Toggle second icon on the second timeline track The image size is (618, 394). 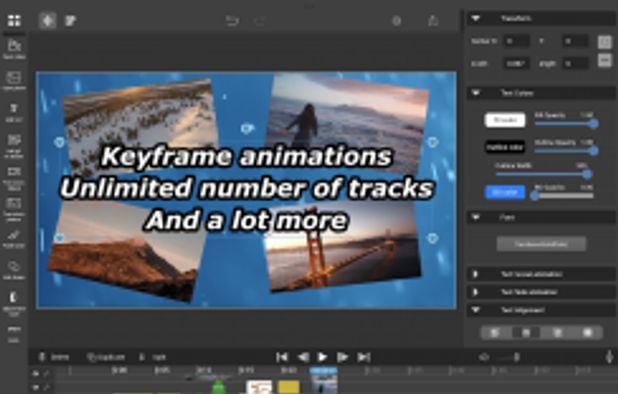tap(47, 388)
